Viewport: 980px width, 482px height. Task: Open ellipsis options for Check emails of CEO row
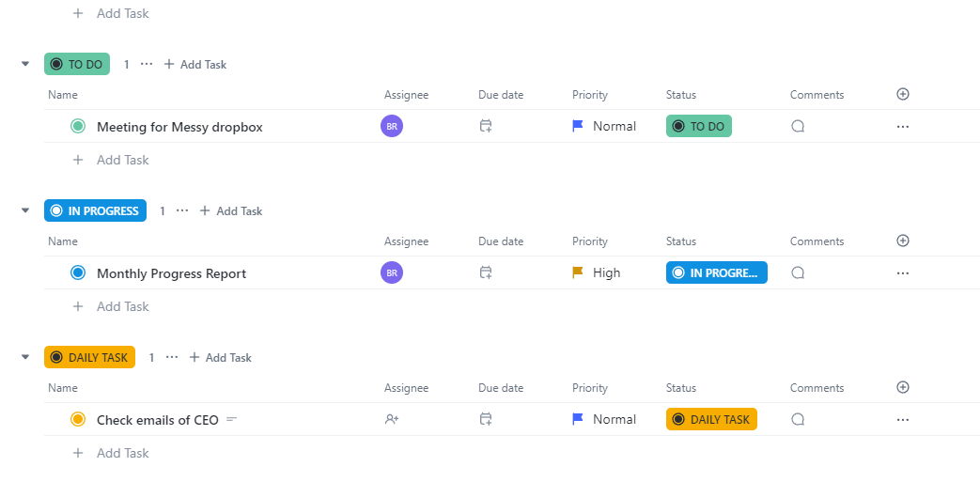pyautogui.click(x=903, y=420)
